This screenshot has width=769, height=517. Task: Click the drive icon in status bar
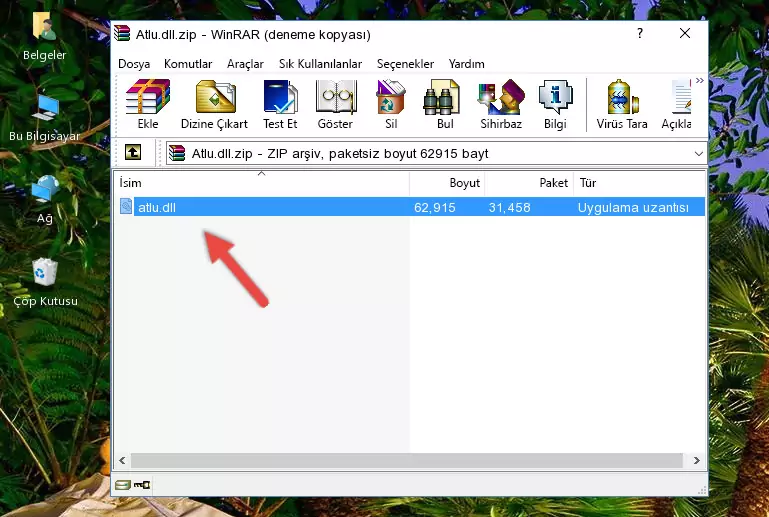tap(122, 485)
